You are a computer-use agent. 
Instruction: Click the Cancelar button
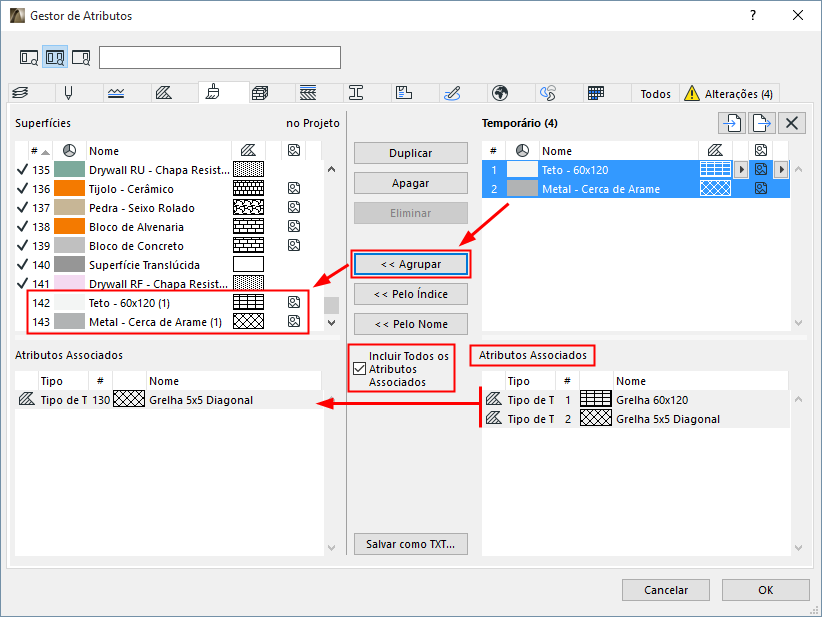(x=666, y=590)
